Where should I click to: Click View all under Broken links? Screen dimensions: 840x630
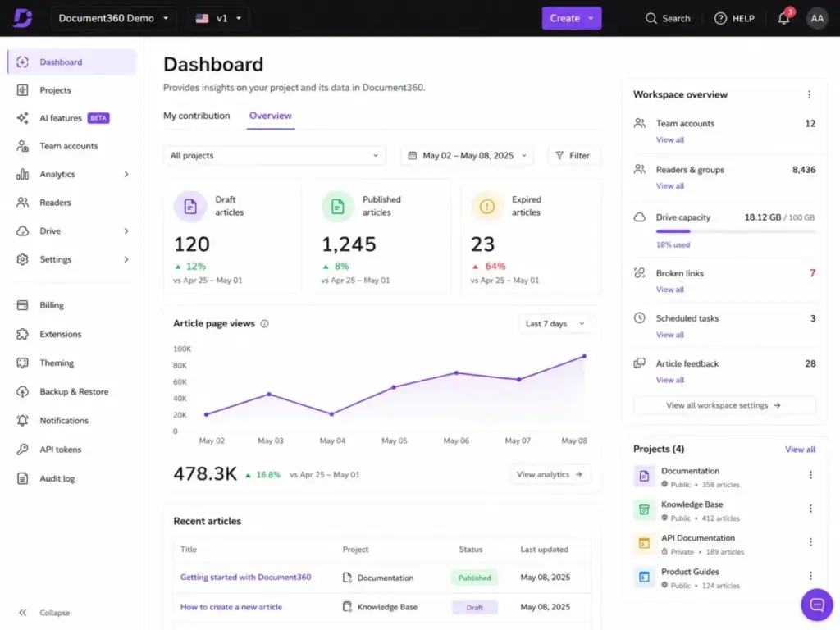pos(669,290)
